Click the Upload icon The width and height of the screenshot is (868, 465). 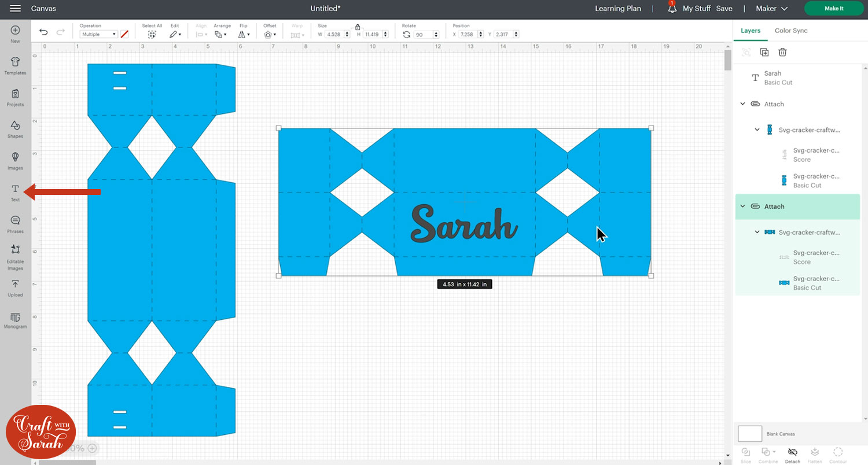15,287
